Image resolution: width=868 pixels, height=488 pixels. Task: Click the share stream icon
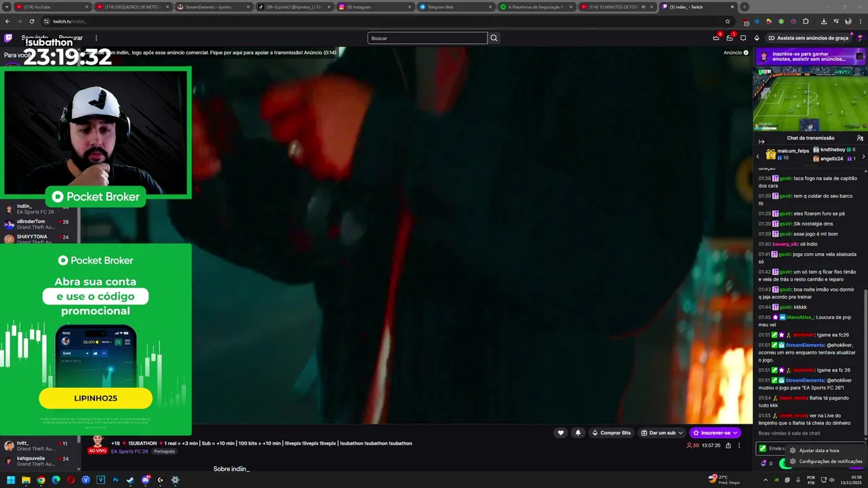click(x=728, y=445)
